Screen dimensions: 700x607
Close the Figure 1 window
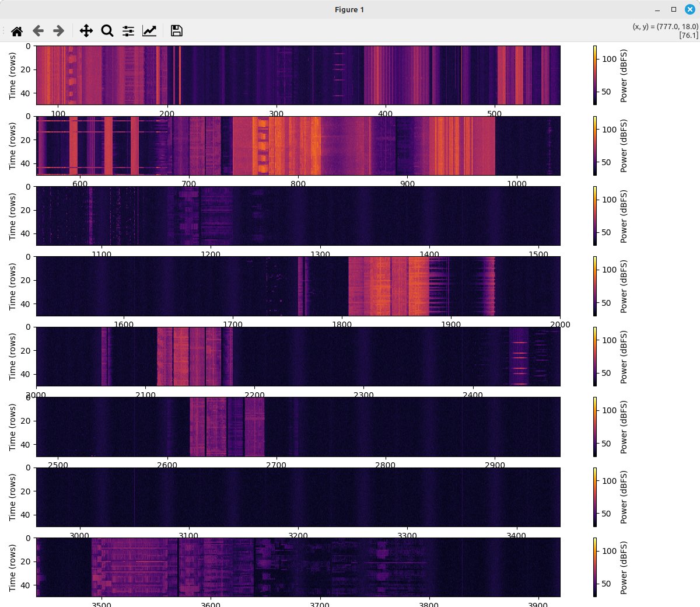[x=689, y=9]
